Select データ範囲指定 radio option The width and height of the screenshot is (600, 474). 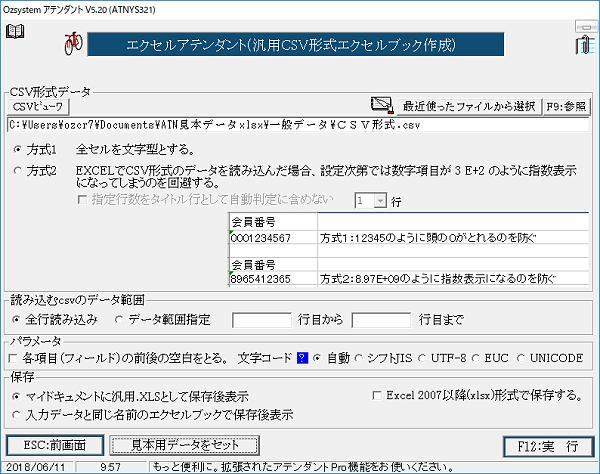119,319
